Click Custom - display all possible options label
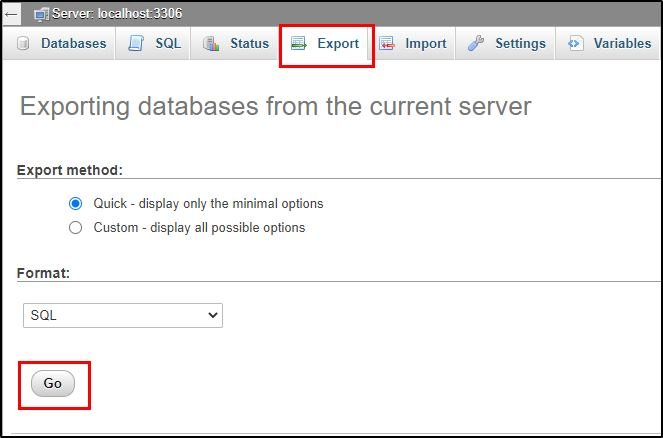 [199, 228]
